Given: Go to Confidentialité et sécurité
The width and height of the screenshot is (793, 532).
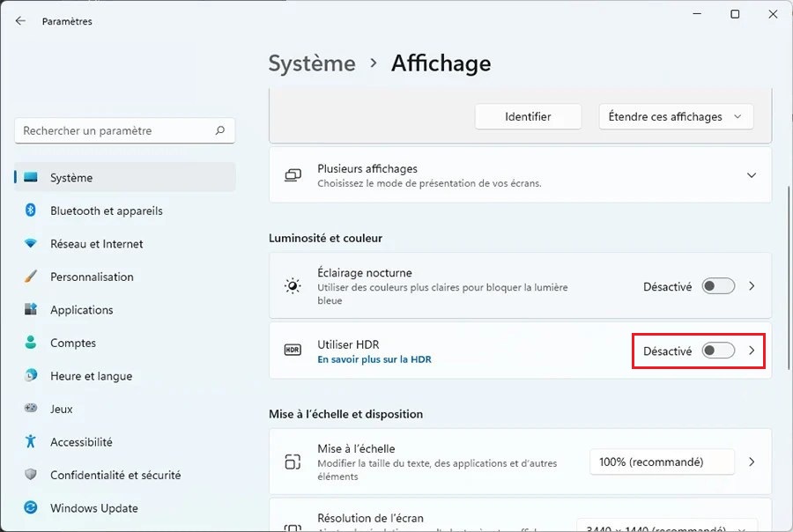Looking at the screenshot, I should pos(125,475).
